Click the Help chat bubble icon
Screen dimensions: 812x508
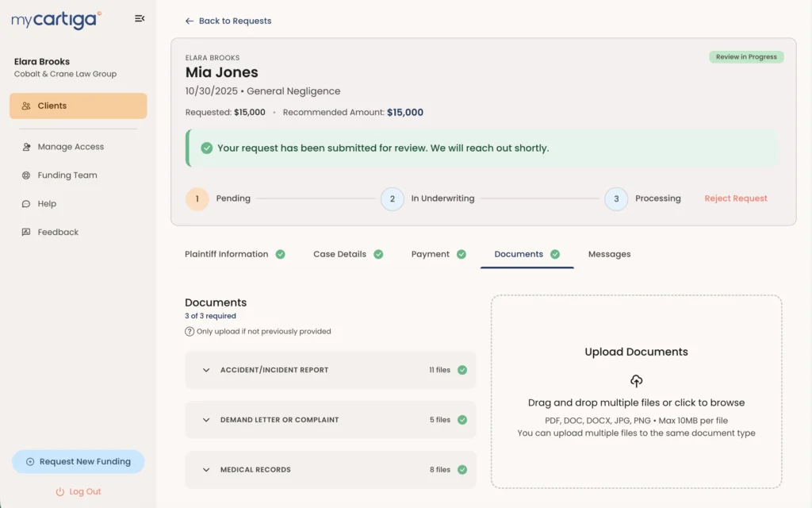pyautogui.click(x=26, y=204)
